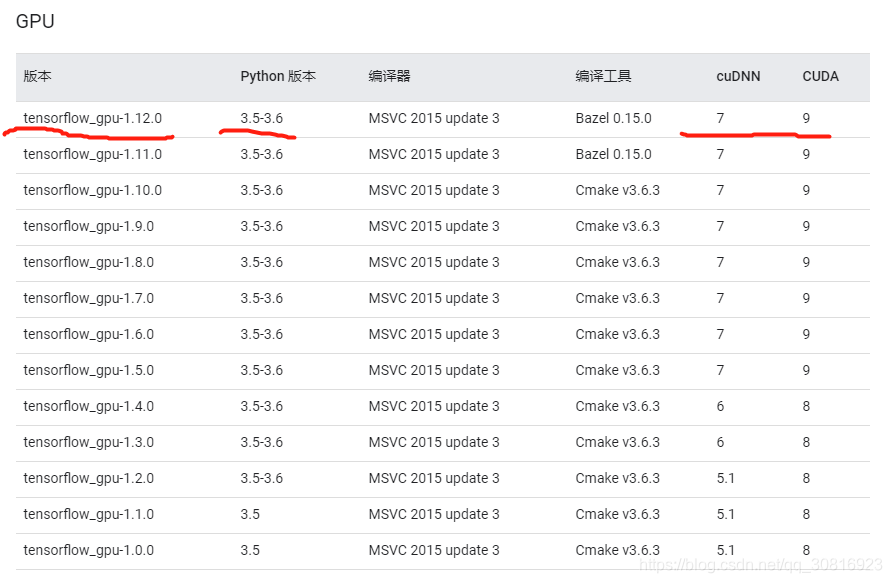
Task: Click the tensorflow_gpu-1.9.0 version cell
Action: [89, 226]
